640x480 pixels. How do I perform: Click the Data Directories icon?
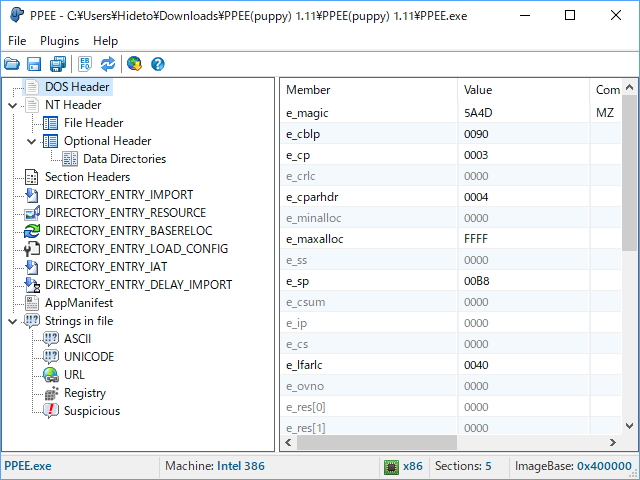point(70,159)
